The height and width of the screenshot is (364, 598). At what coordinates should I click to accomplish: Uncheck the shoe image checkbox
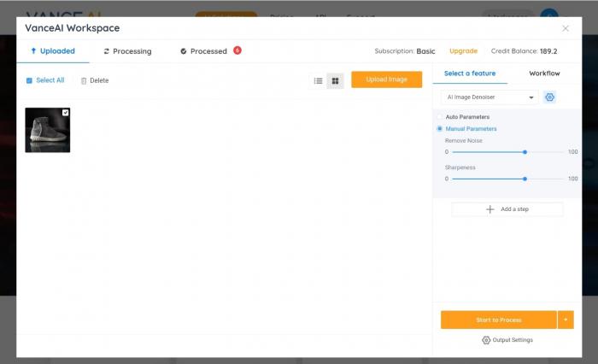coord(65,113)
